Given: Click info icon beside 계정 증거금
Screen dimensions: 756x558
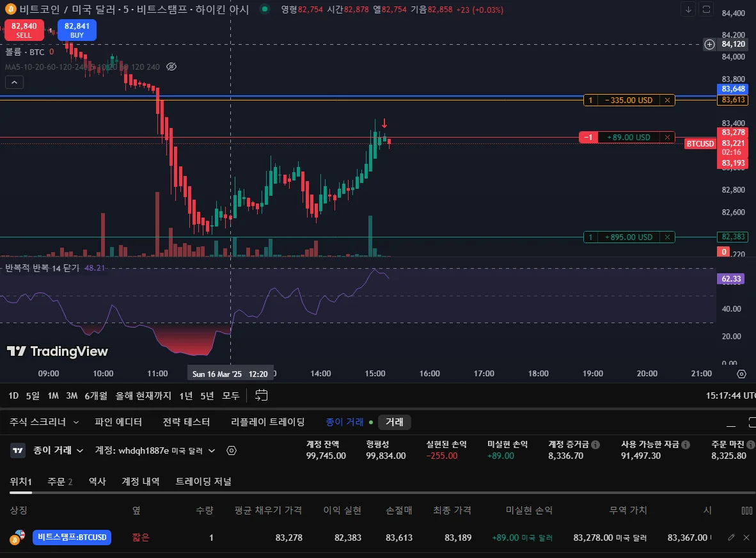Looking at the screenshot, I should (595, 445).
